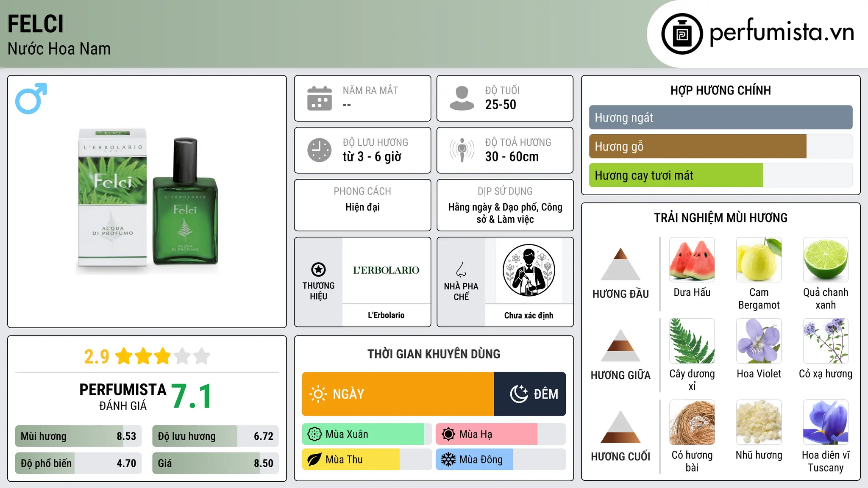Viewport: 868px width, 488px height.
Task: Click the Hoa Violet flower image
Action: coord(759,341)
